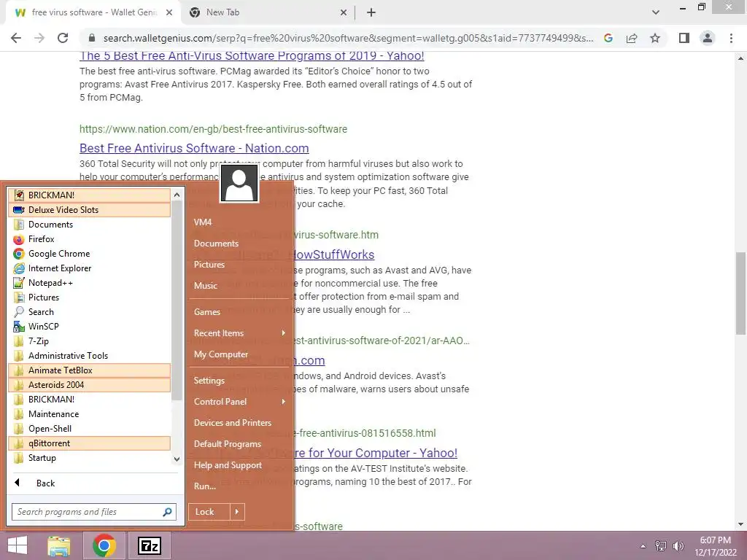747x560 pixels.
Task: Click the Windows Start button
Action: 18,545
